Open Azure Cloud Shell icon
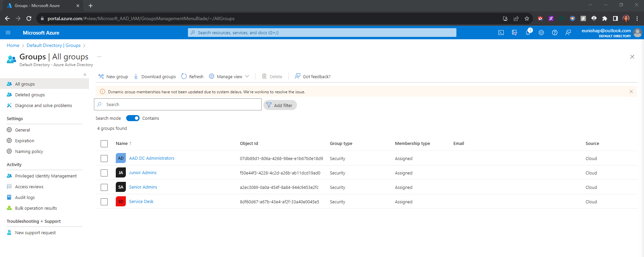 click(501, 33)
